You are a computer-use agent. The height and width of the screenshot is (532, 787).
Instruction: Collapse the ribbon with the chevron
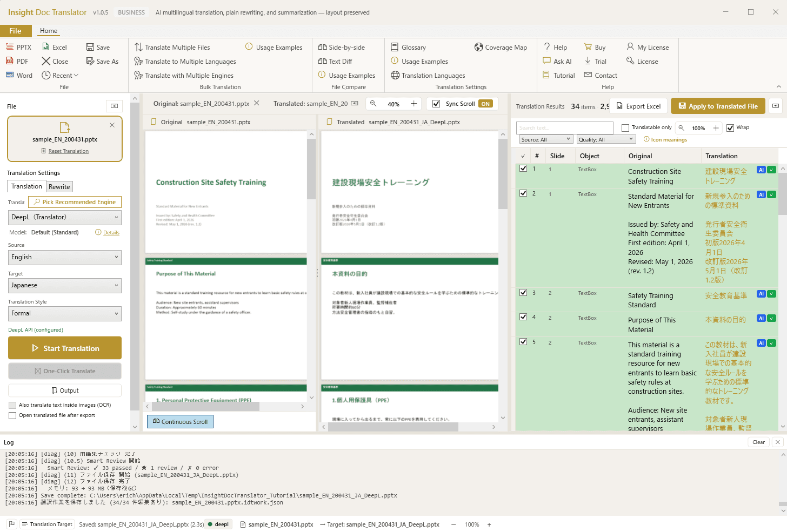[x=778, y=86]
